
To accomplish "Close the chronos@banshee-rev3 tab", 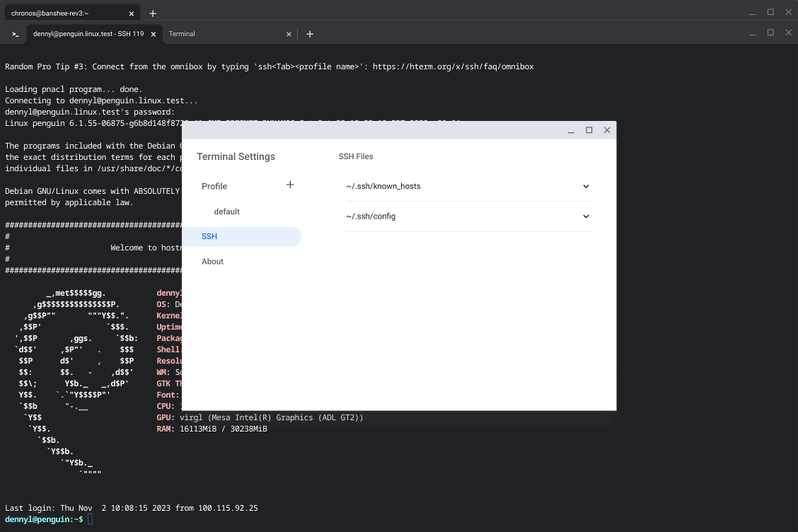I will point(132,13).
